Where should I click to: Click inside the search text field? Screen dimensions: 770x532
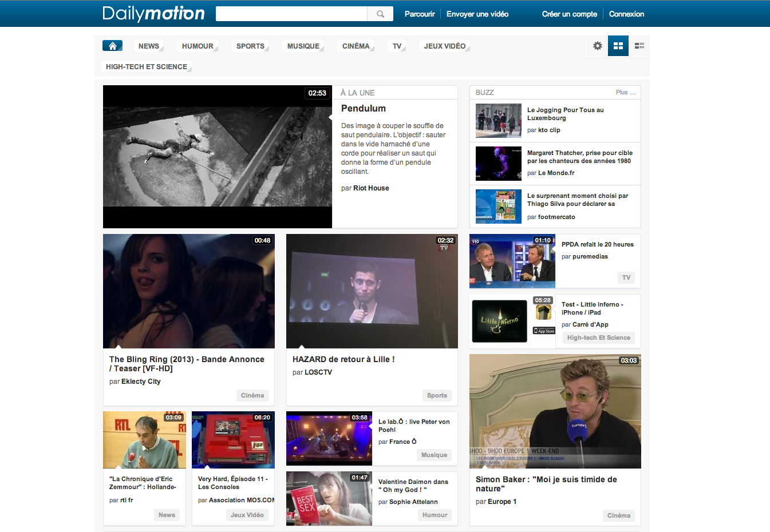291,14
